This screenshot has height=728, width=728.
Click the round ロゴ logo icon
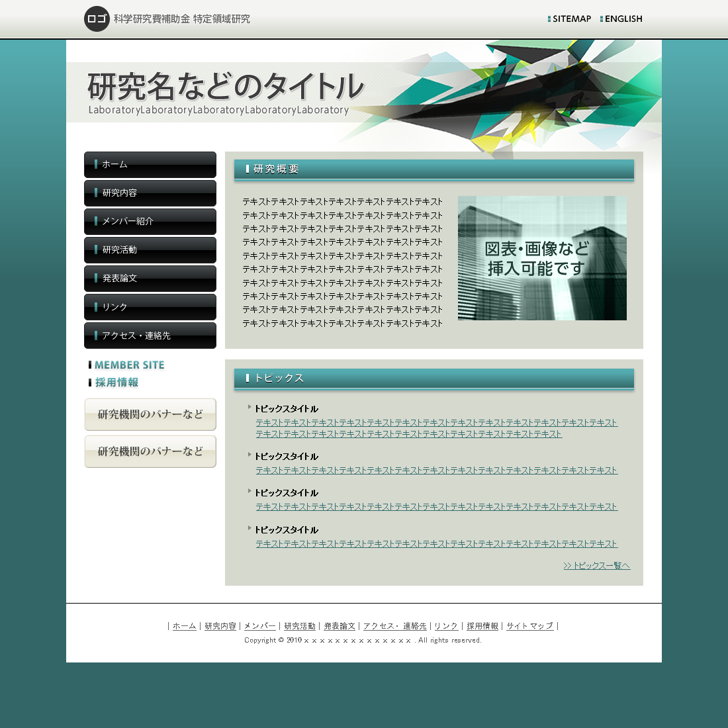click(x=97, y=19)
